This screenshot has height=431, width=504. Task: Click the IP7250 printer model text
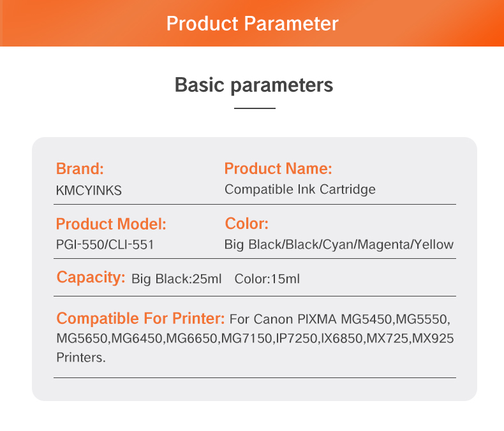coord(297,338)
